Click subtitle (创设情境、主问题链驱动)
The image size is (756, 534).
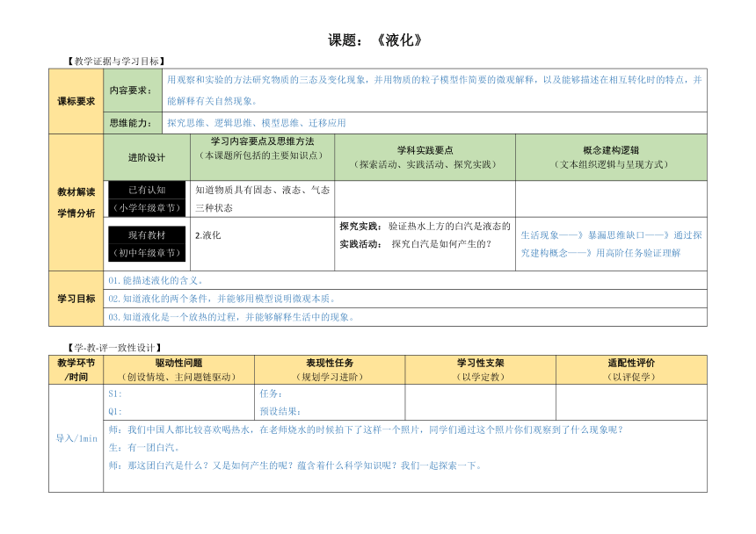click(178, 377)
